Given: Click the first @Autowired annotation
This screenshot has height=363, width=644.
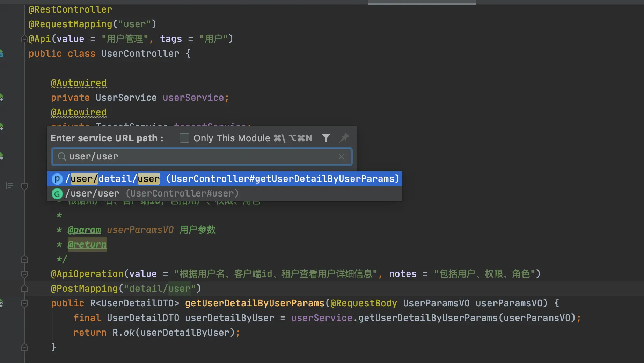Looking at the screenshot, I should (x=79, y=83).
